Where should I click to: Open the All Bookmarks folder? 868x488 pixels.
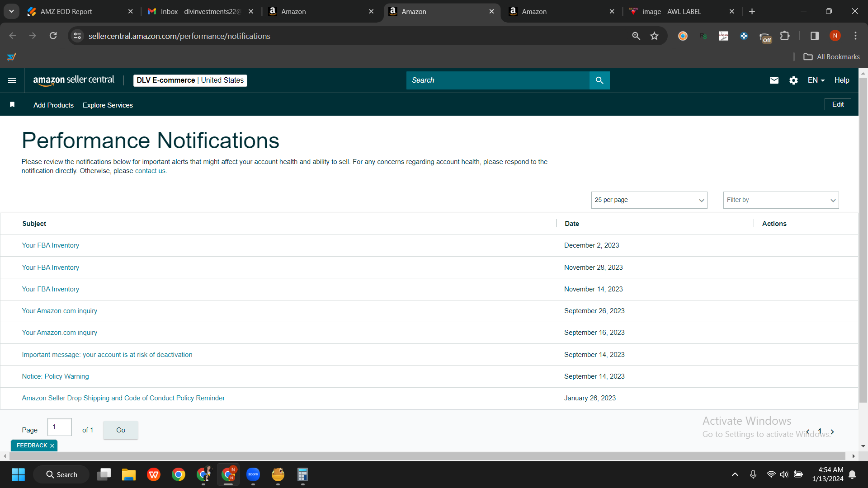[x=831, y=57]
